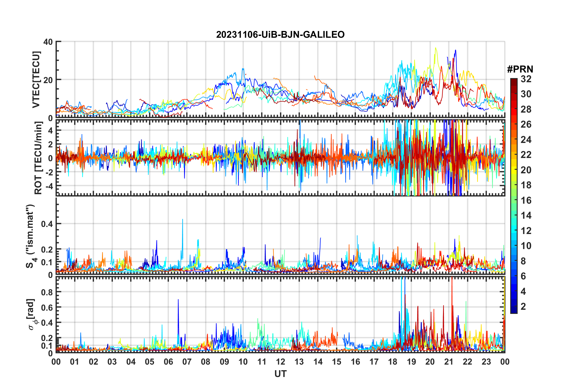The width and height of the screenshot is (561, 392).
Task: Click the 0.4 tick on S4 axis
Action: click(47, 224)
